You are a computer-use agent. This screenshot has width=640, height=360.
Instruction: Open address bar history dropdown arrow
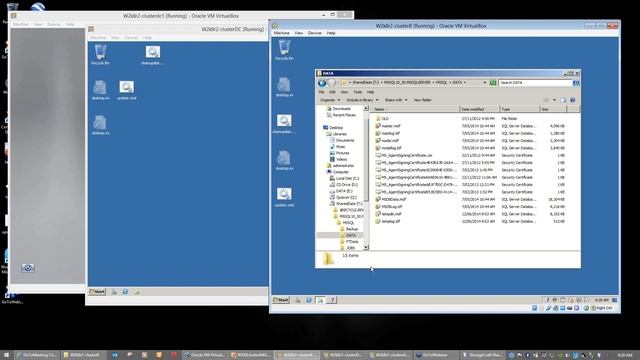click(x=485, y=83)
